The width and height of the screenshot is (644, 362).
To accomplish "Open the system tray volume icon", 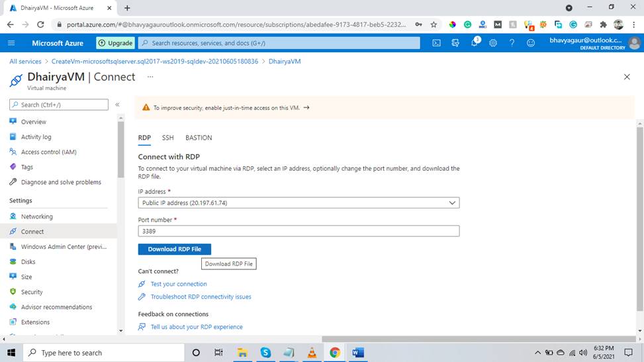I will click(583, 353).
